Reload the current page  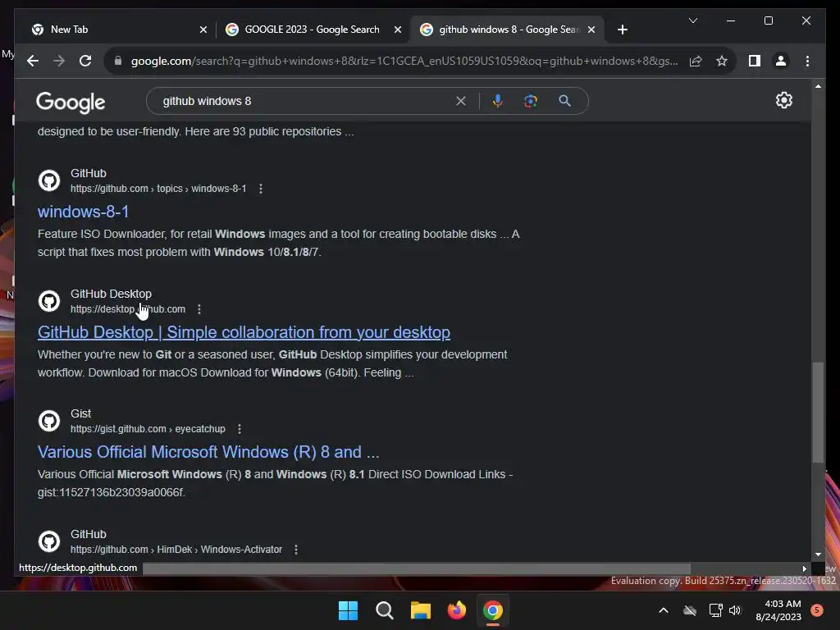click(85, 61)
